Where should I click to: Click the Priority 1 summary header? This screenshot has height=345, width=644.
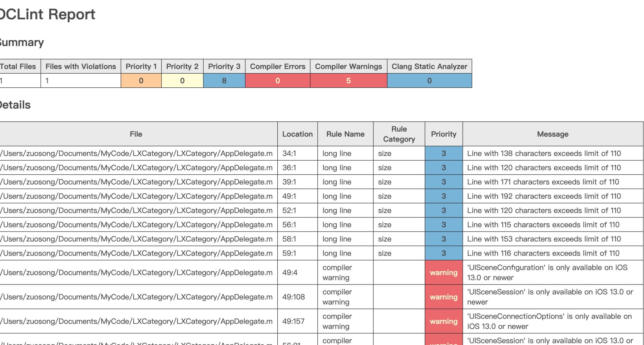[141, 66]
